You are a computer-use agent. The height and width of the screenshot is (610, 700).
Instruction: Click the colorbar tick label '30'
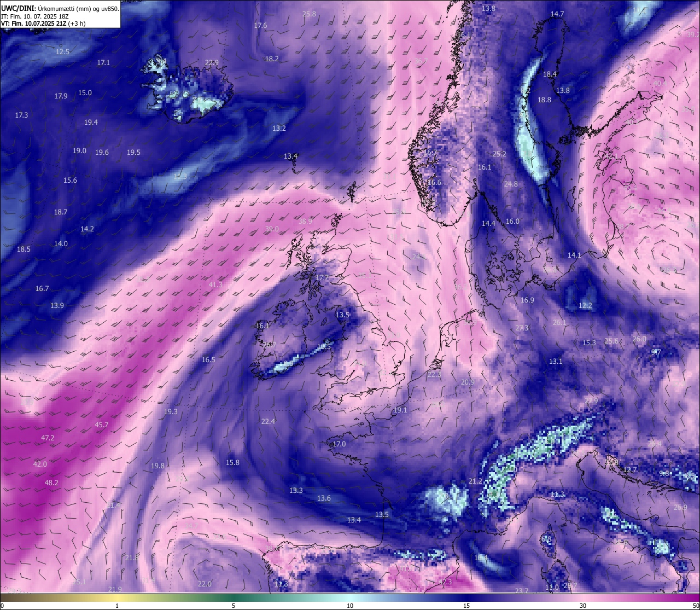tap(583, 606)
